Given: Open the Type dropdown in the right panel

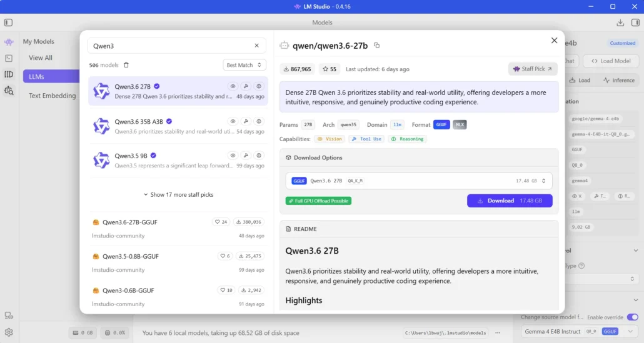Looking at the screenshot, I should pos(601,279).
